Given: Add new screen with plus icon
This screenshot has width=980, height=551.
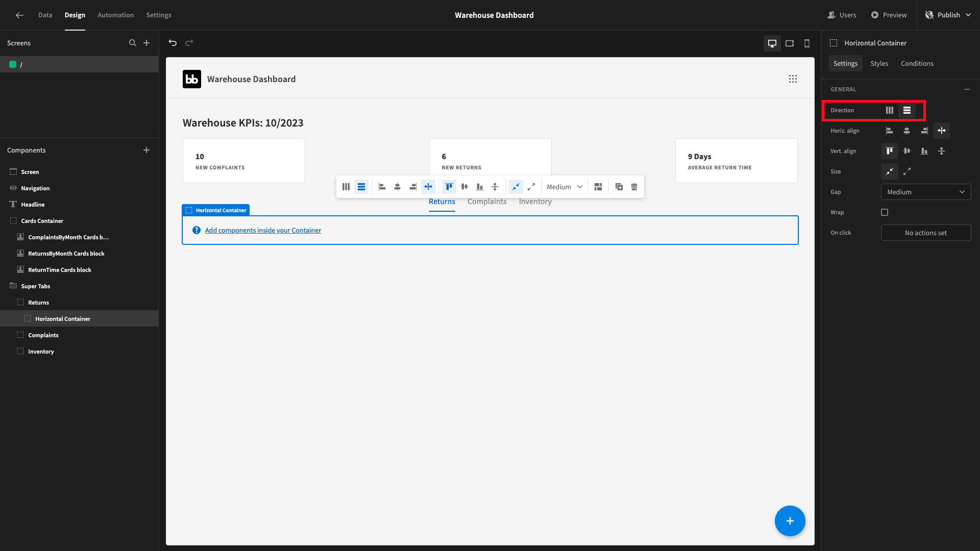Looking at the screenshot, I should [x=146, y=43].
